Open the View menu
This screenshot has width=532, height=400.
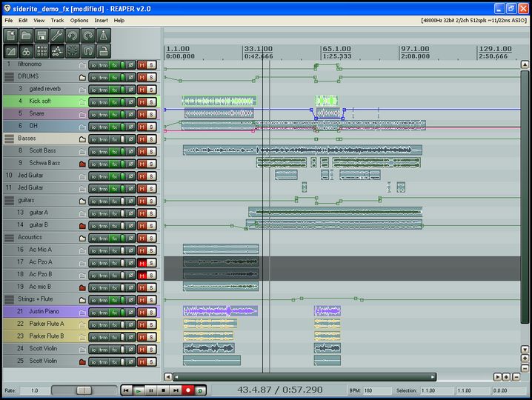pyautogui.click(x=39, y=20)
